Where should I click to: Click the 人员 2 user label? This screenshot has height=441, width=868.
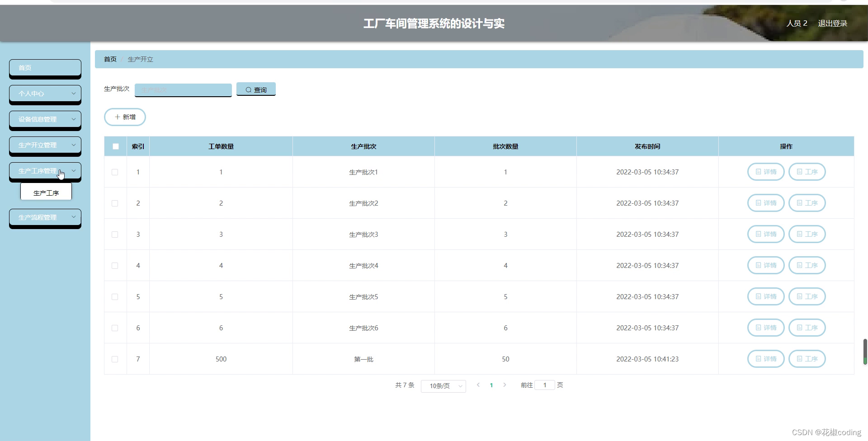click(x=797, y=23)
